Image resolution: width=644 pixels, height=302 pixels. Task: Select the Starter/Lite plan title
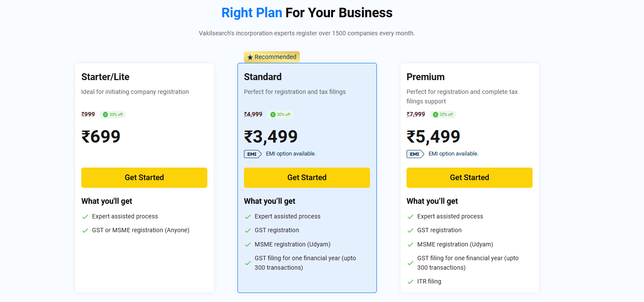click(x=105, y=77)
